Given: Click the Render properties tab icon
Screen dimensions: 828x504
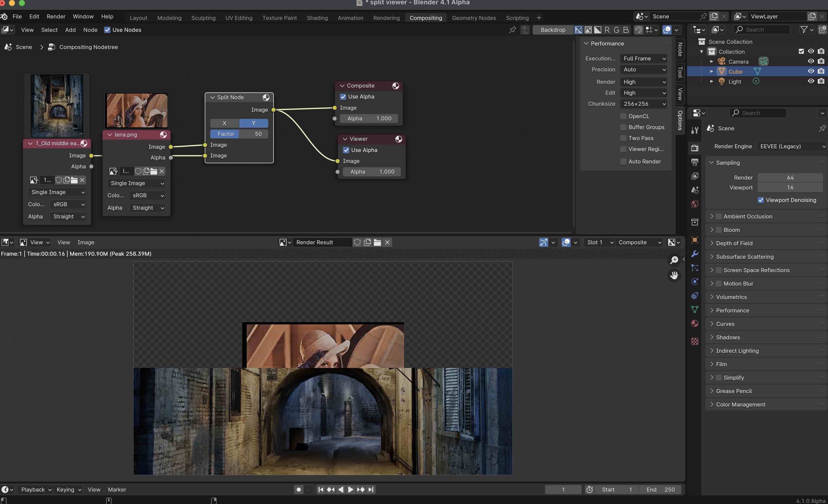Looking at the screenshot, I should (x=695, y=148).
